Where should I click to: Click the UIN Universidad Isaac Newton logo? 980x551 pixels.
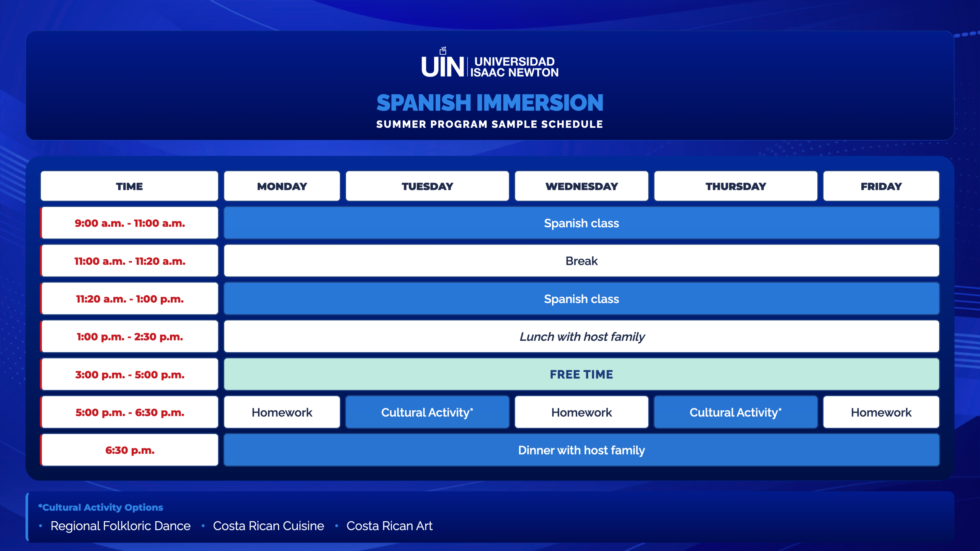pos(490,62)
